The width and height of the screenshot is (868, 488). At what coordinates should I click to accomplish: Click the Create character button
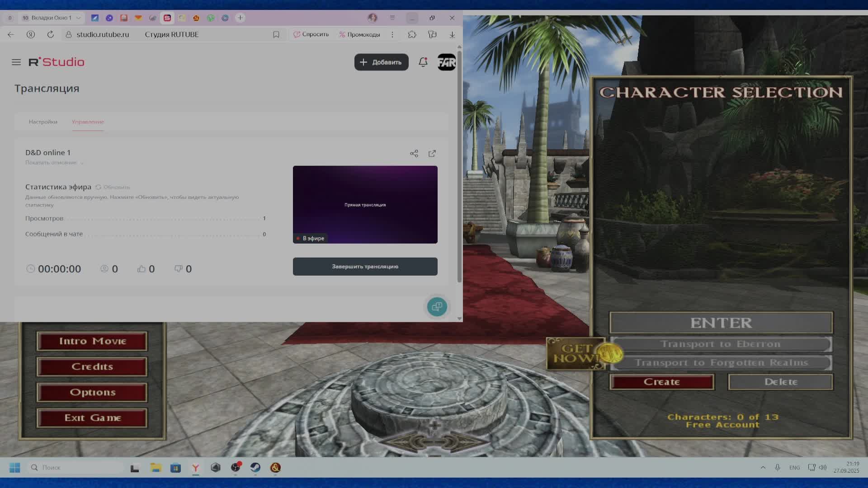pyautogui.click(x=661, y=382)
